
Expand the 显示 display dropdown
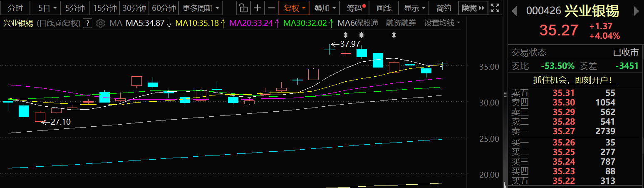(x=414, y=8)
